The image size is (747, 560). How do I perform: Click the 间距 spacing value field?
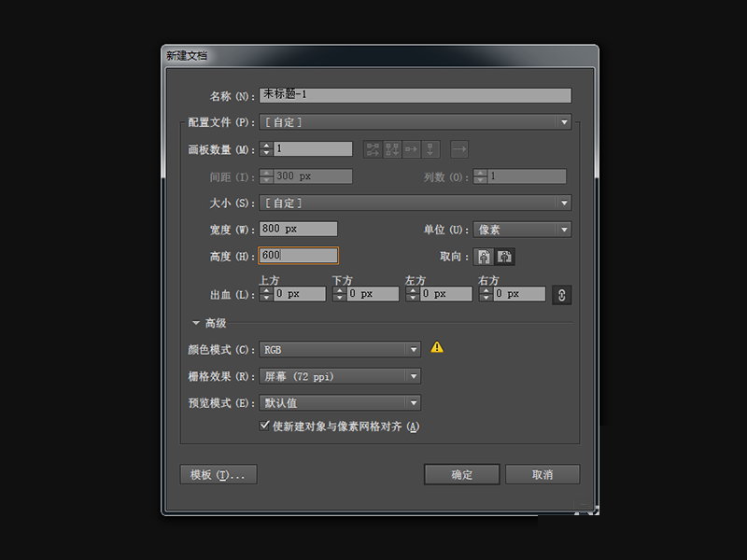313,176
